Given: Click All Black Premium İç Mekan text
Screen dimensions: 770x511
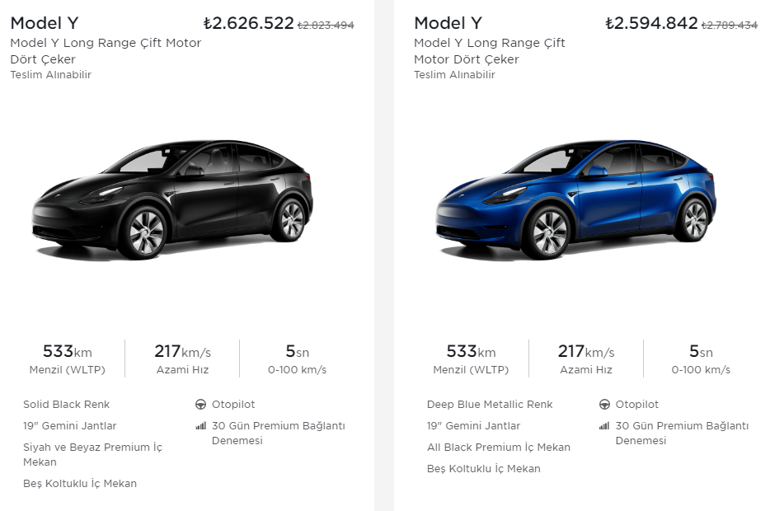Looking at the screenshot, I should (x=498, y=447).
